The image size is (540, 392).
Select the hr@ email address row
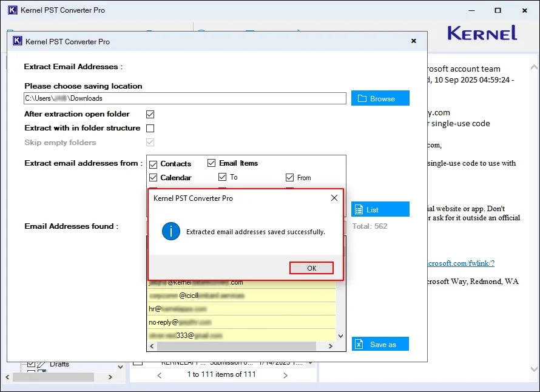click(241, 309)
